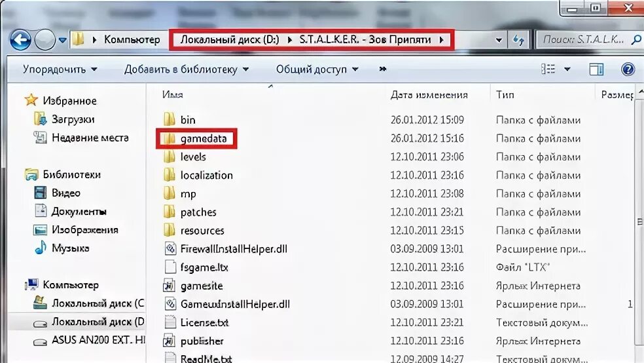Open the Изображения library

point(85,230)
